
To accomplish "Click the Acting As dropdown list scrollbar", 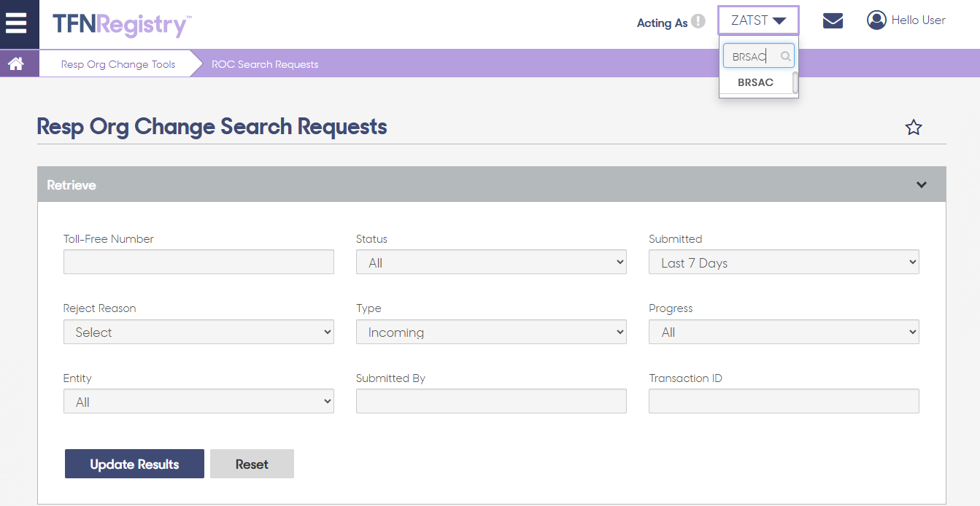I will [x=795, y=82].
